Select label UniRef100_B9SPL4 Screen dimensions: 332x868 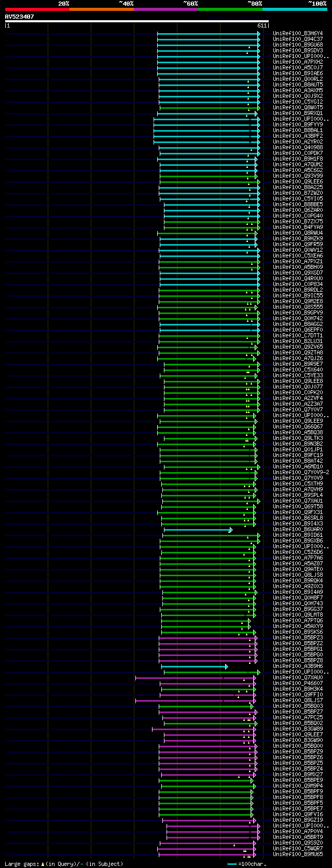(298, 495)
